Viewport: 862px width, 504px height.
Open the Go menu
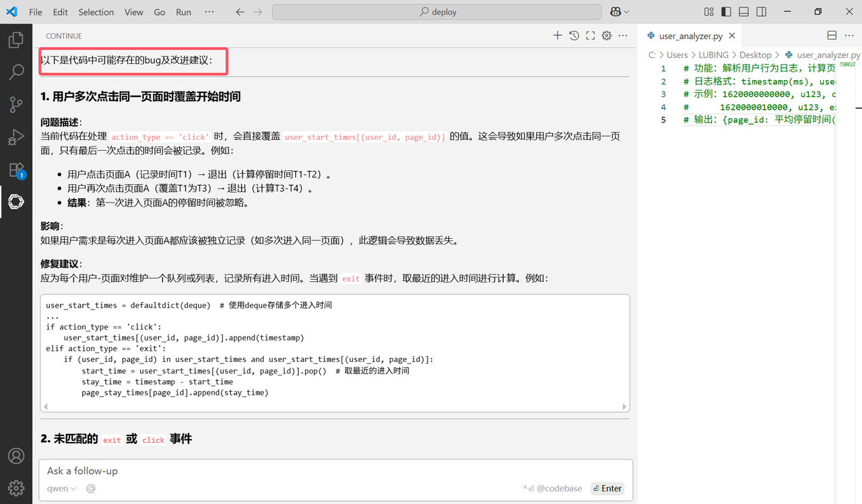(160, 12)
